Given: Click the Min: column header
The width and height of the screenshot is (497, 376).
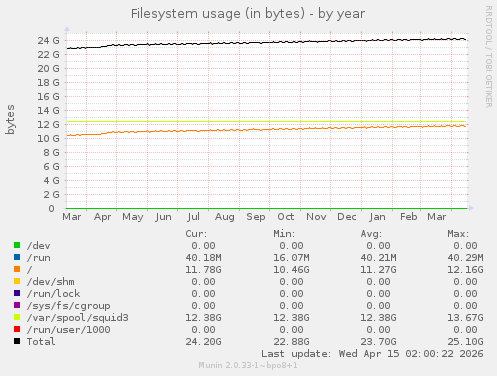Looking at the screenshot, I should pos(284,234).
